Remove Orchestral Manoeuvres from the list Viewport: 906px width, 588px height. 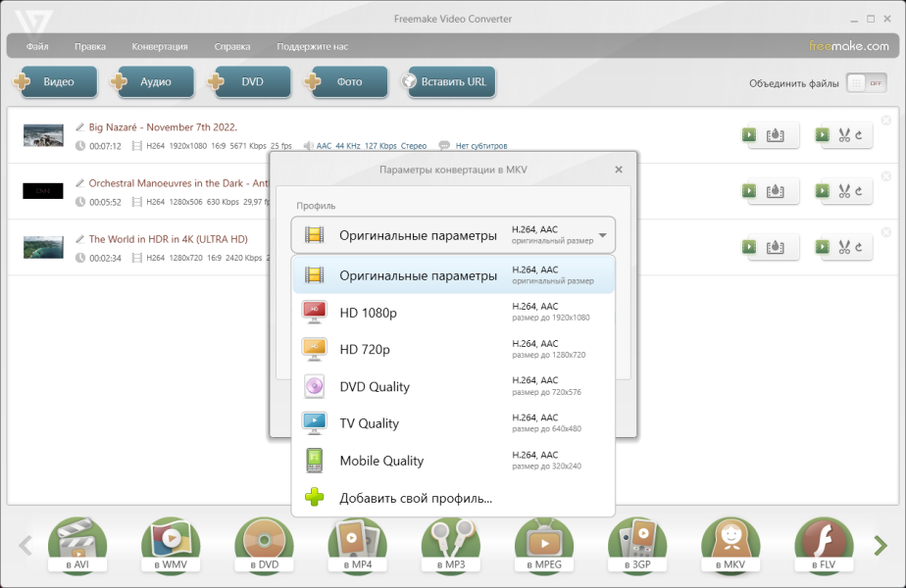tap(885, 176)
